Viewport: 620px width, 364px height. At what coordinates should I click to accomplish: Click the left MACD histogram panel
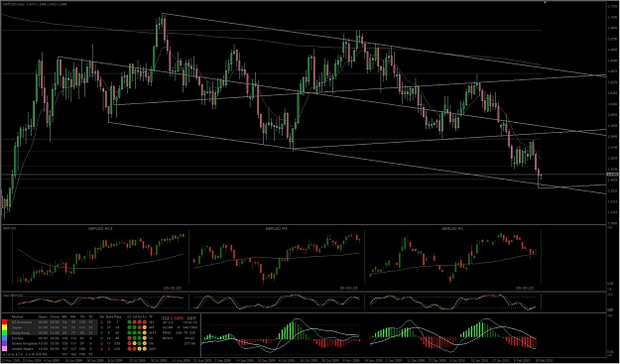[x=281, y=334]
